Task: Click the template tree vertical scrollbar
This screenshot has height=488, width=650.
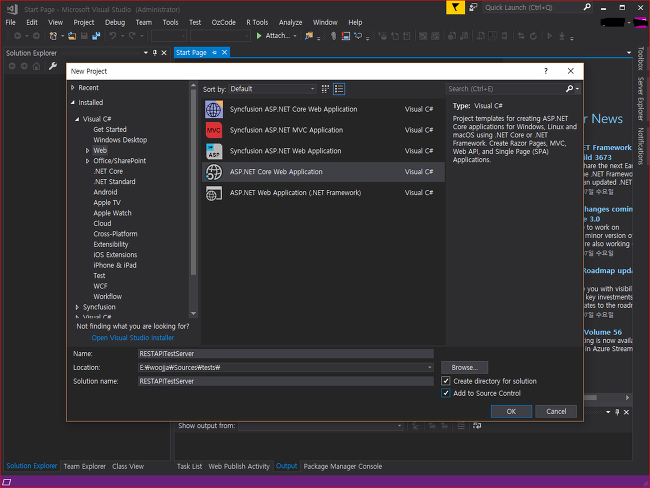Action: [193, 182]
